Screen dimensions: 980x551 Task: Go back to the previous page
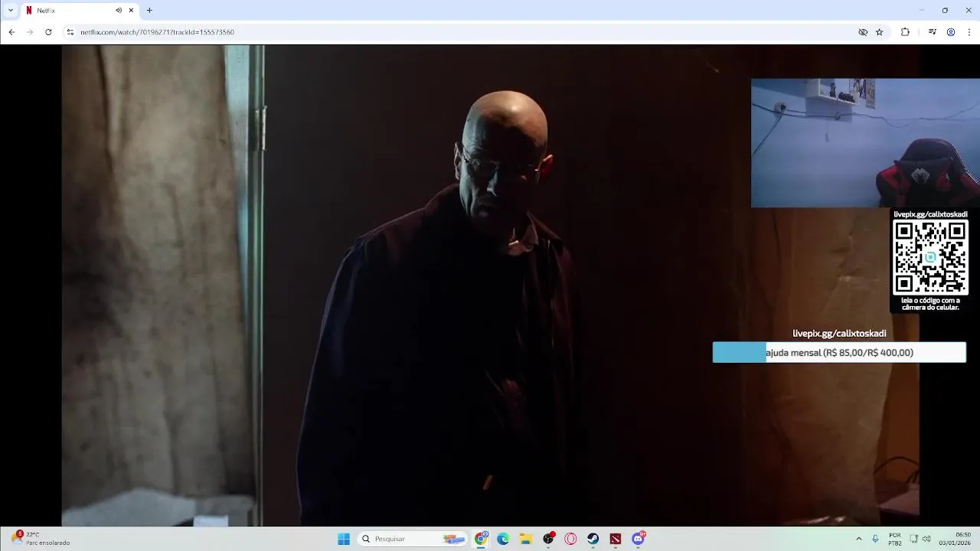coord(11,32)
